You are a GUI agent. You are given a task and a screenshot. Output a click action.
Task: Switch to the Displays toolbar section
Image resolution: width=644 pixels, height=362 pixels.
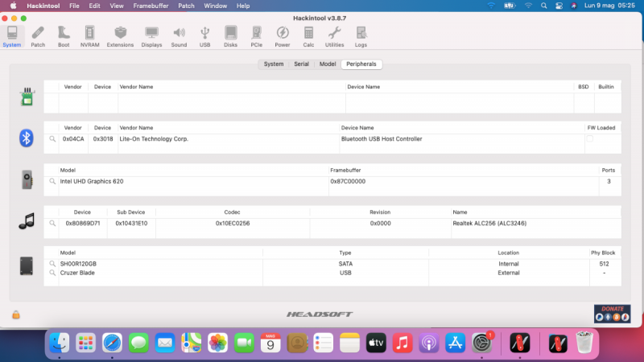151,36
